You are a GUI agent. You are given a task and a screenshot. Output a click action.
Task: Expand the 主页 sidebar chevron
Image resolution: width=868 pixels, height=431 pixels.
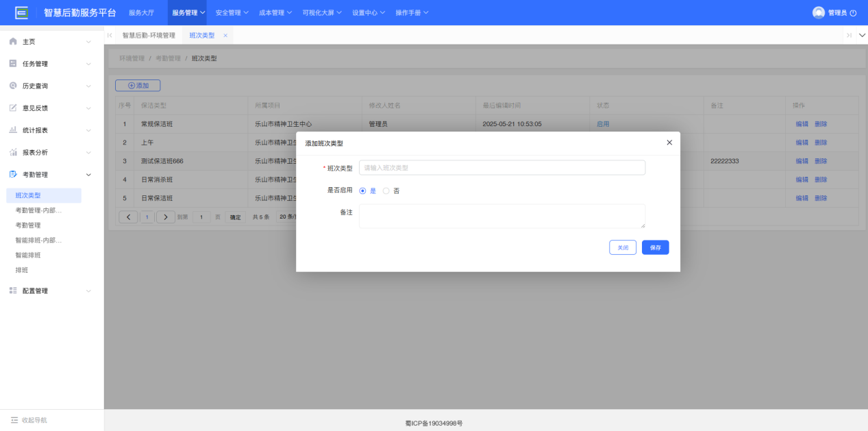[x=88, y=42]
